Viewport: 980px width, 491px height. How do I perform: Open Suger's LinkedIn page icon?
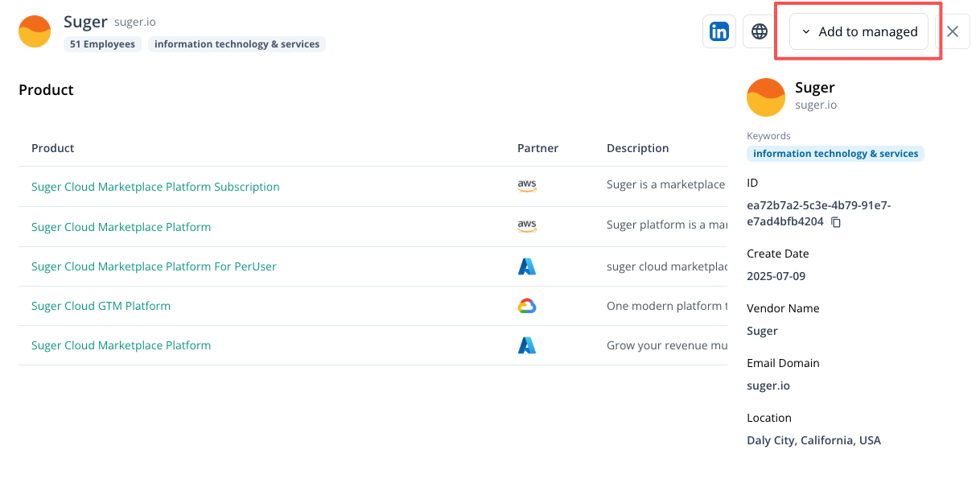719,31
